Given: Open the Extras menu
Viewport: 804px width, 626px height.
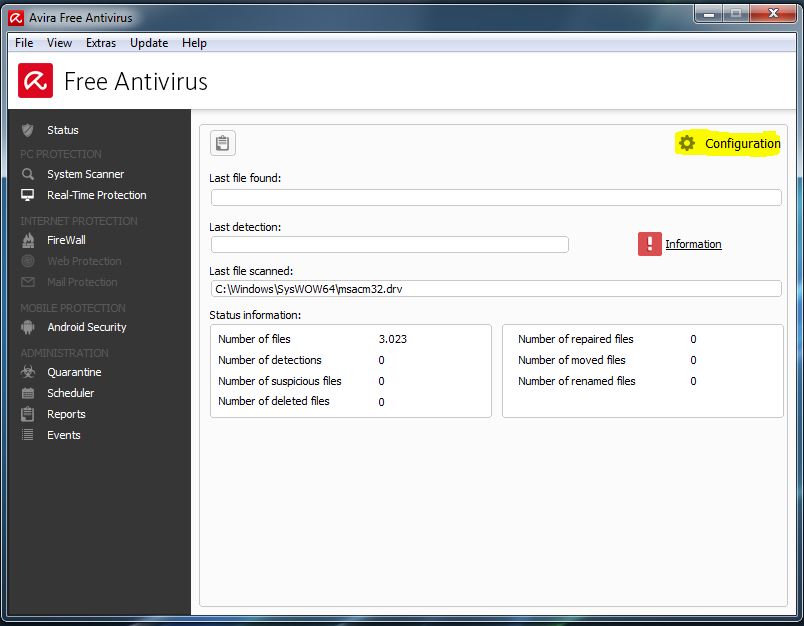Looking at the screenshot, I should point(100,43).
